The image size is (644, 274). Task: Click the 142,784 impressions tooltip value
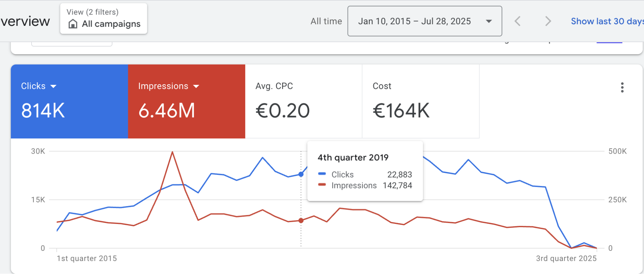(x=397, y=186)
